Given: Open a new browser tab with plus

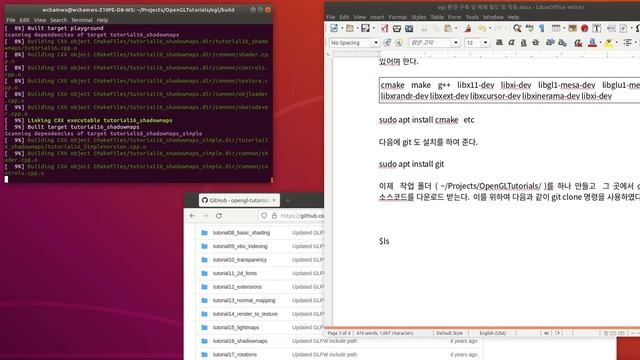Looking at the screenshot, I should pos(288,200).
